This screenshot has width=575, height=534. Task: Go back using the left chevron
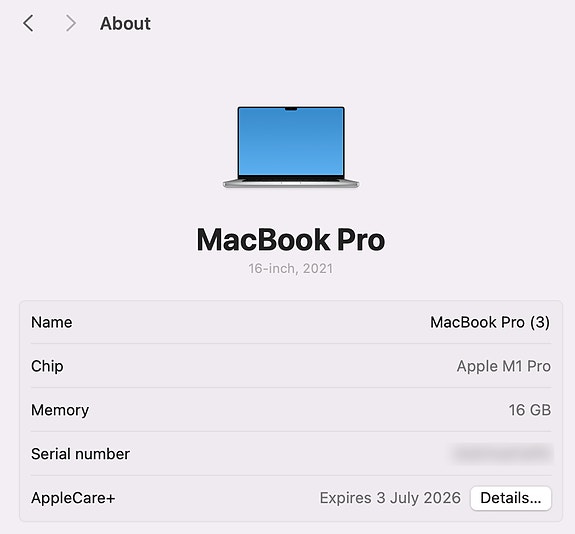point(28,23)
